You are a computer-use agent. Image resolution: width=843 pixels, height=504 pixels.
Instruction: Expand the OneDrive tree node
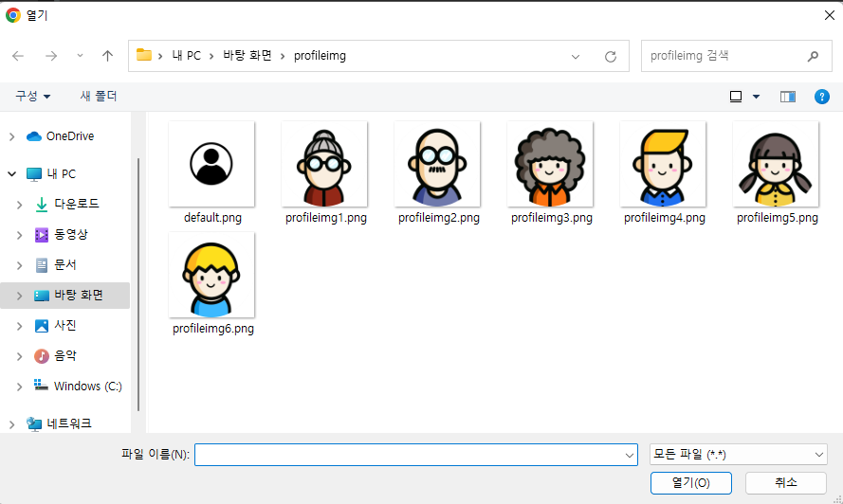tap(11, 137)
